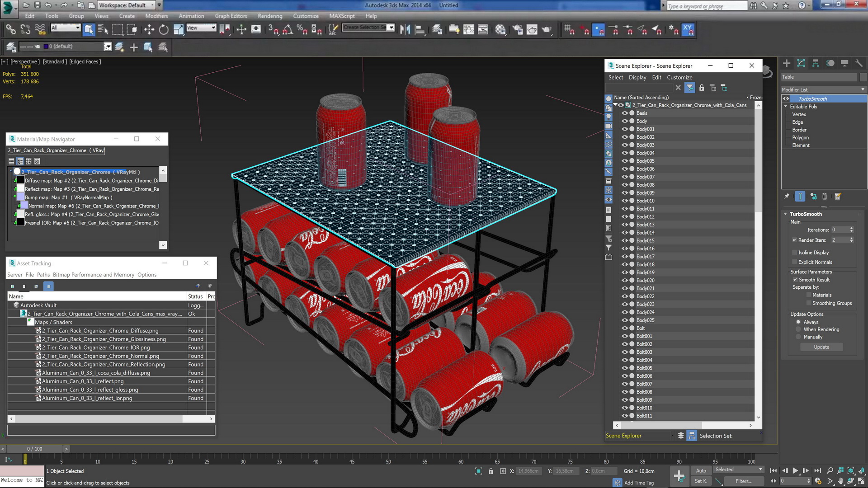868x488 pixels.
Task: Open the Utilities panel hammer icon
Action: [x=859, y=63]
